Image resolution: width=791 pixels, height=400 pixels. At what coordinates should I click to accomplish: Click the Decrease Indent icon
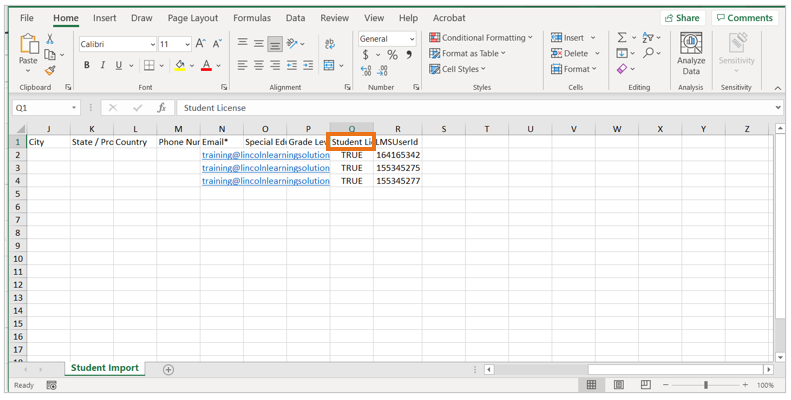[292, 65]
